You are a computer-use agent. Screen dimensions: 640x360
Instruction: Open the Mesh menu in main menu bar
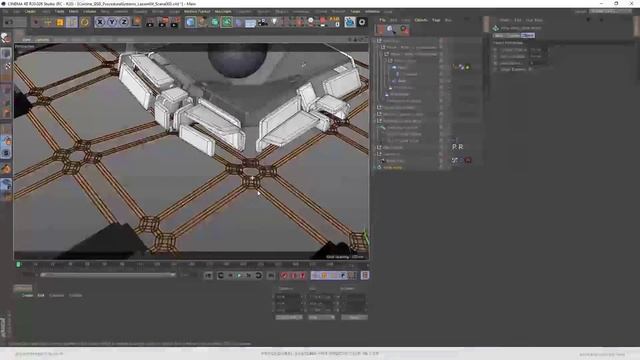point(73,11)
